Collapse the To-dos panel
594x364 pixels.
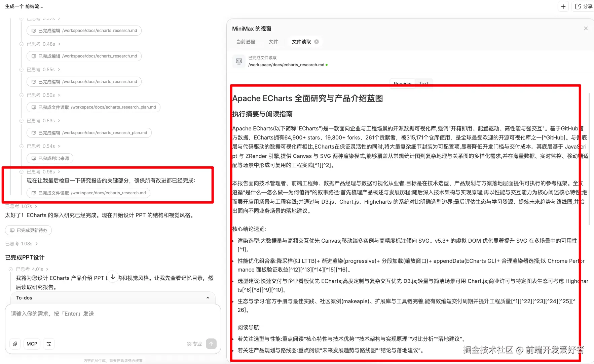coord(208,298)
